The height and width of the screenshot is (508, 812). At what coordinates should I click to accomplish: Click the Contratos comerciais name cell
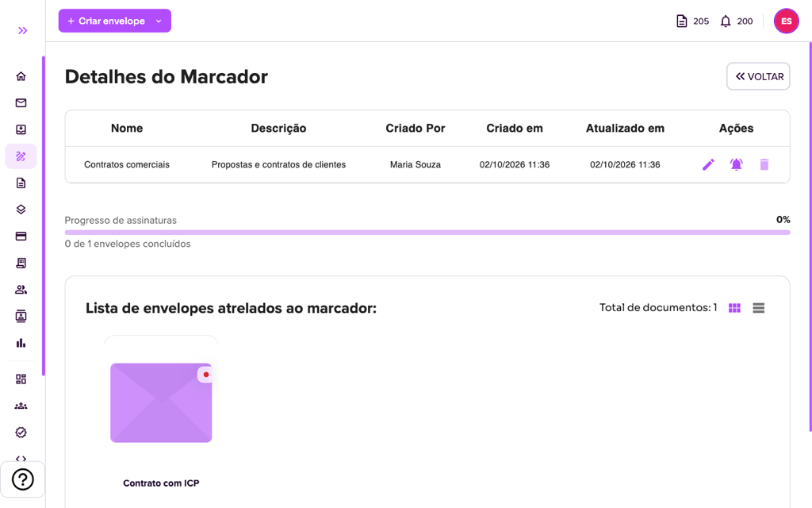[x=127, y=164]
